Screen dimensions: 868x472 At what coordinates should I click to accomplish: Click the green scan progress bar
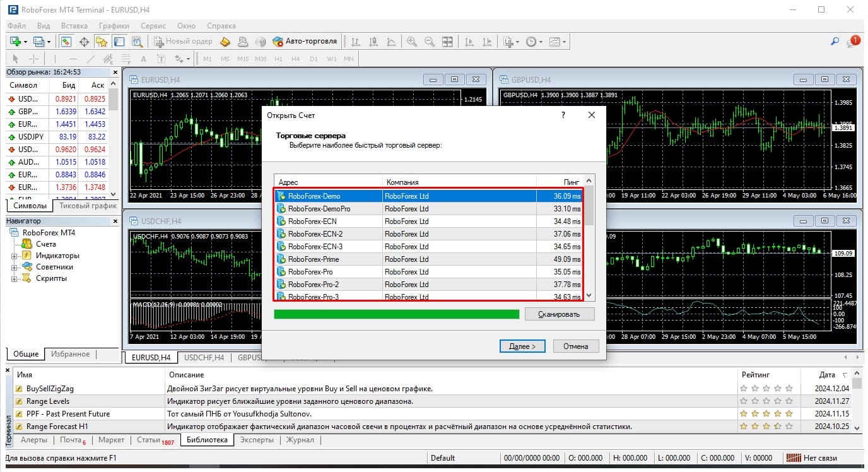[x=397, y=314]
